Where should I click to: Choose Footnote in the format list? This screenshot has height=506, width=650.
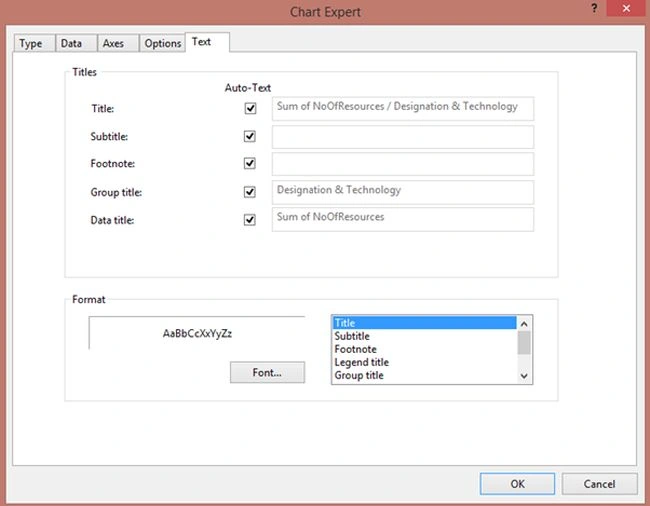click(355, 349)
